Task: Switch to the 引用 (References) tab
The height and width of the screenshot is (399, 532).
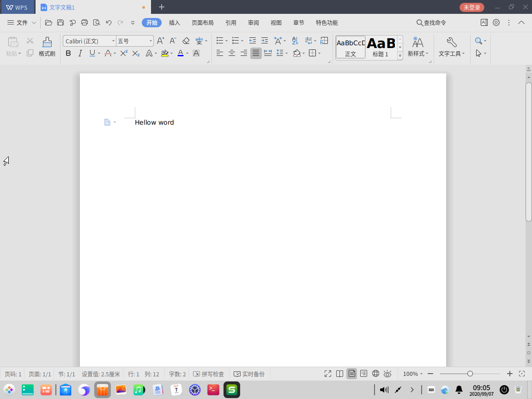Action: tap(231, 23)
